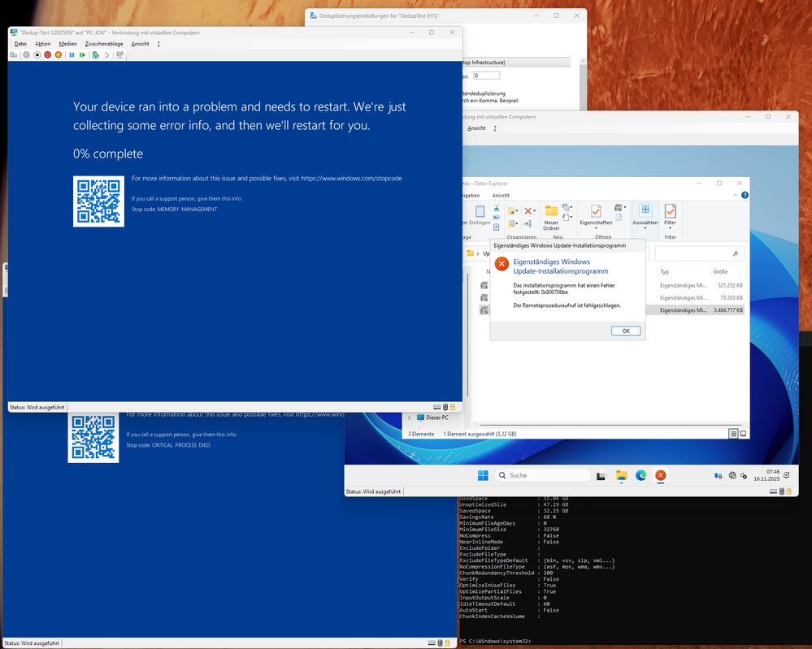Open Ansicht menu in Dedup-Test window
The image size is (812, 649).
coord(140,44)
